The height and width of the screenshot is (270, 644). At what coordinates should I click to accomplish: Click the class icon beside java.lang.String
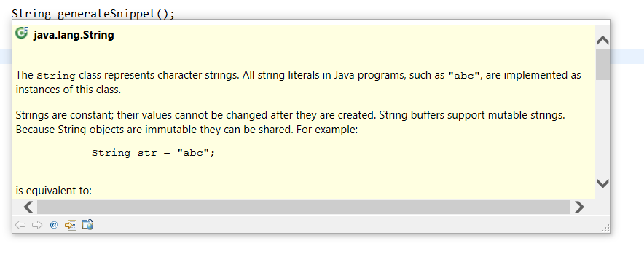[22, 33]
